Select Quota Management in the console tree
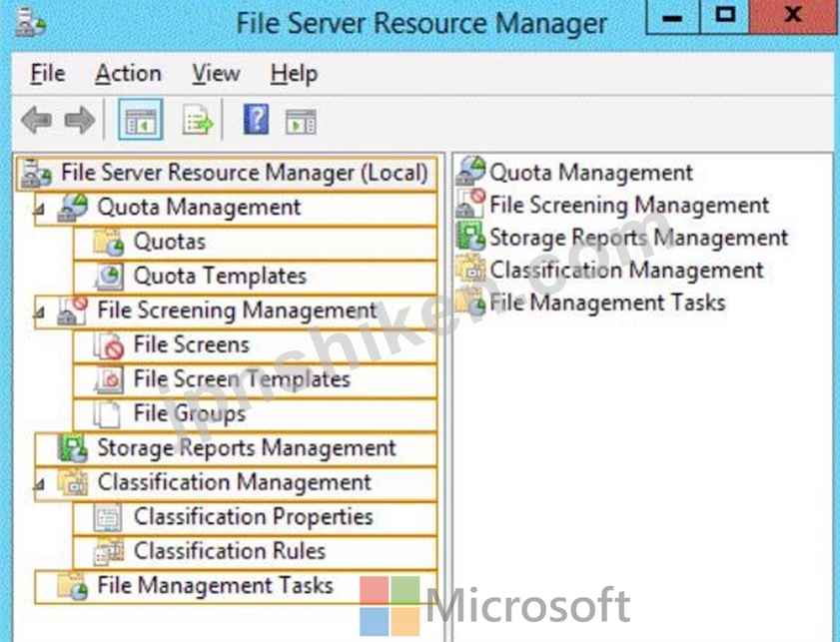 point(236,208)
